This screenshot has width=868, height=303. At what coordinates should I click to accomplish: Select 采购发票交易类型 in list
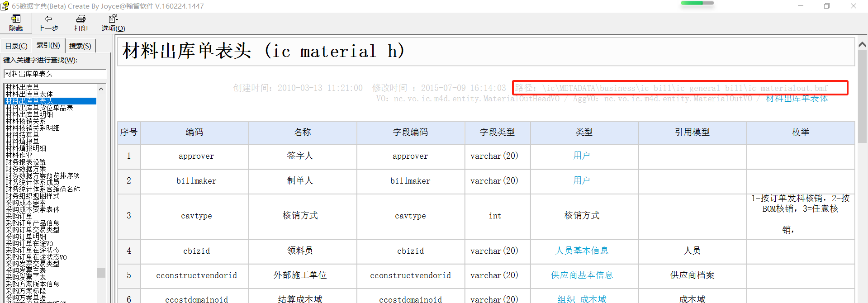(32, 263)
